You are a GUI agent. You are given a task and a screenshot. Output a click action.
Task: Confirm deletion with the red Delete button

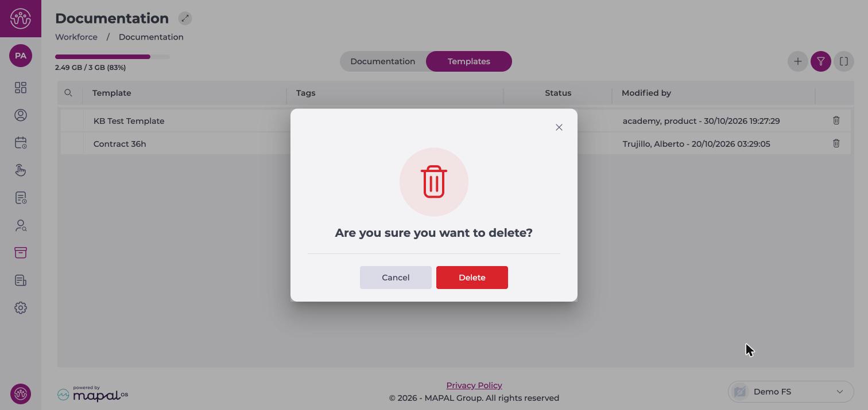pos(472,278)
